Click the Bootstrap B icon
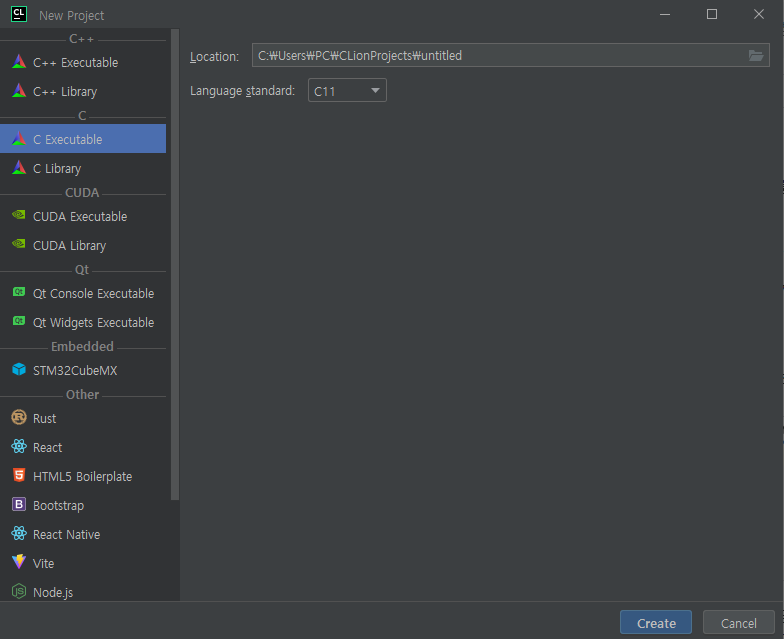784x639 pixels. pos(19,504)
